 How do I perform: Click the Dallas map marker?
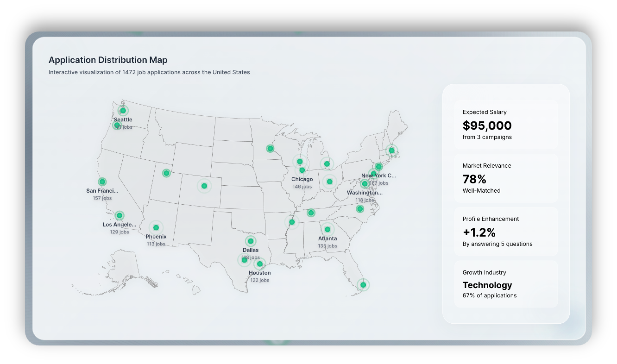(251, 241)
